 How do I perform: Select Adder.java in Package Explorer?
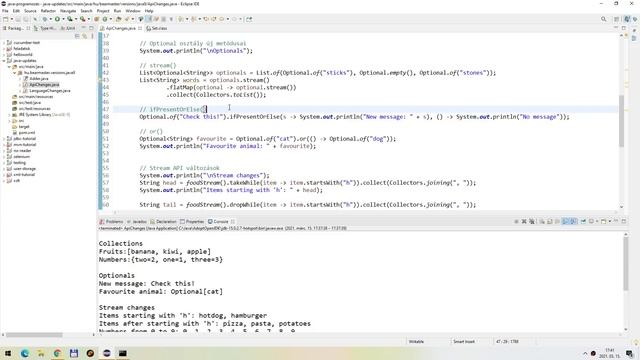pyautogui.click(x=36, y=78)
